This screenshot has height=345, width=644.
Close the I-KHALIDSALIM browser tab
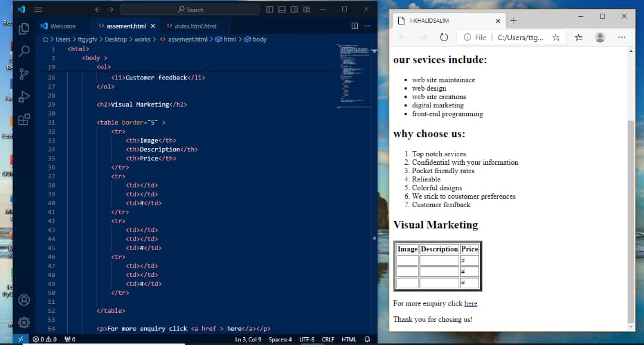coord(498,20)
